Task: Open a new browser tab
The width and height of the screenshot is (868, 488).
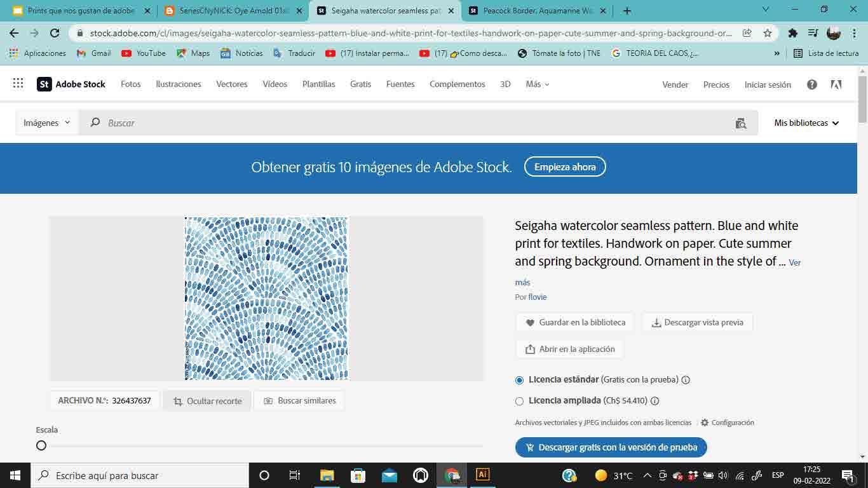Action: (627, 11)
